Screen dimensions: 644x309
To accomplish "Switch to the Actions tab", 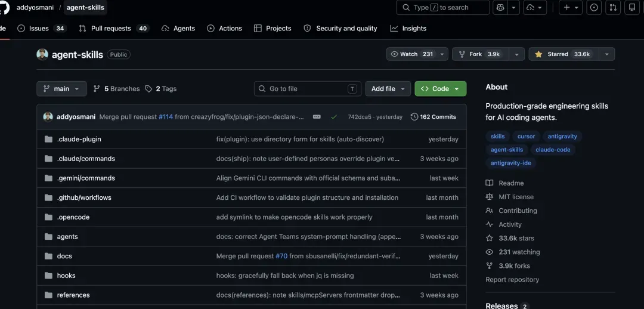I will pyautogui.click(x=224, y=29).
